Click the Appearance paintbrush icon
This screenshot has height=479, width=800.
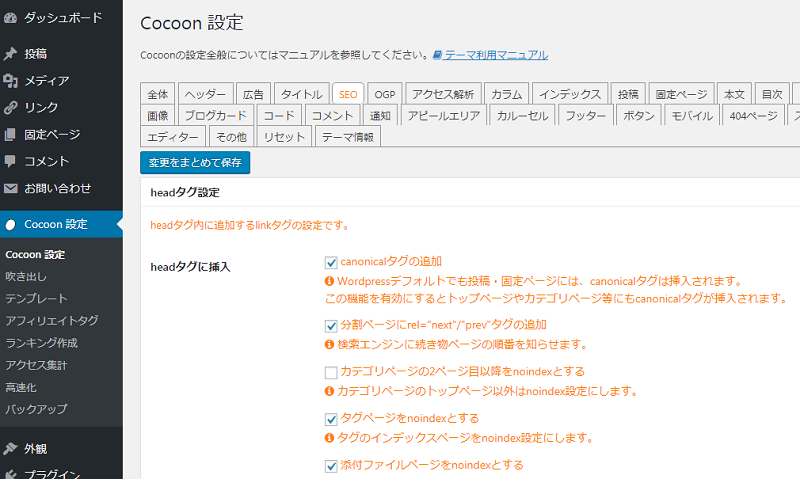click(11, 449)
